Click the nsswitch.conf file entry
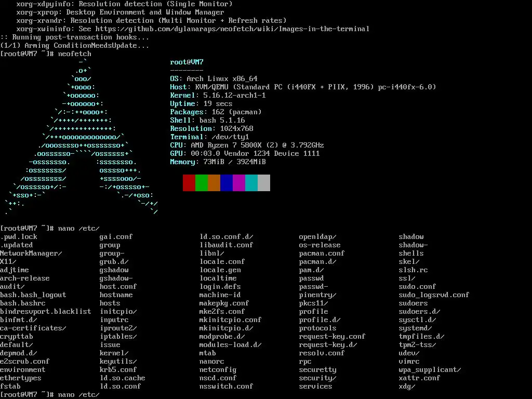Viewport: 532px width, 399px height. tap(227, 387)
